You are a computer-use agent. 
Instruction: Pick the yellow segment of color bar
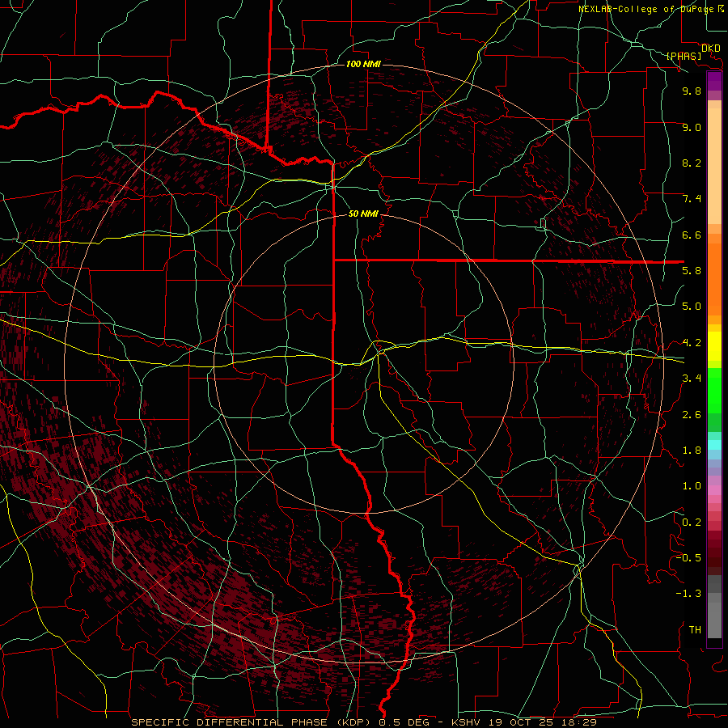(714, 346)
